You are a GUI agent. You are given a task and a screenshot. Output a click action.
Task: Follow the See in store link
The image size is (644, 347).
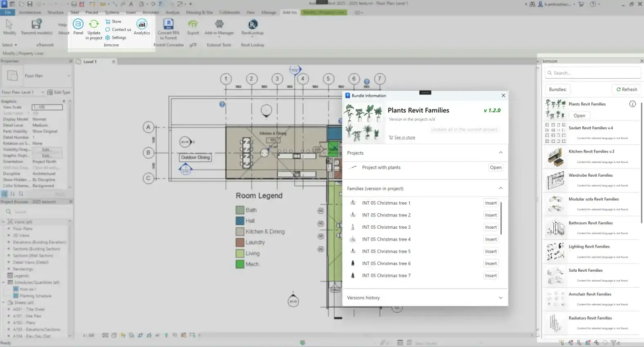tap(405, 137)
